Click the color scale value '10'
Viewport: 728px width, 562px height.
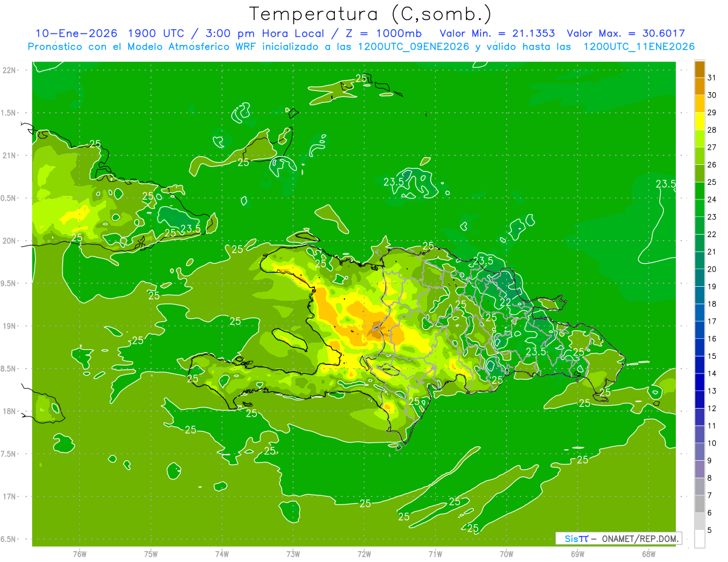click(712, 443)
